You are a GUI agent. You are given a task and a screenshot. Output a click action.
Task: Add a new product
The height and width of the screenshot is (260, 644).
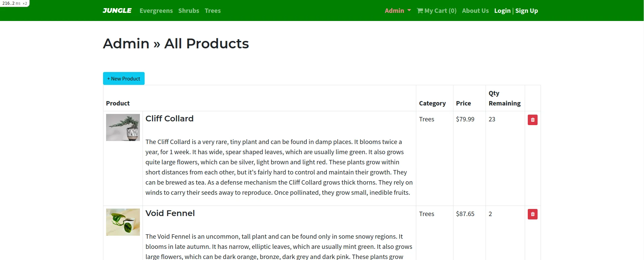tap(124, 78)
